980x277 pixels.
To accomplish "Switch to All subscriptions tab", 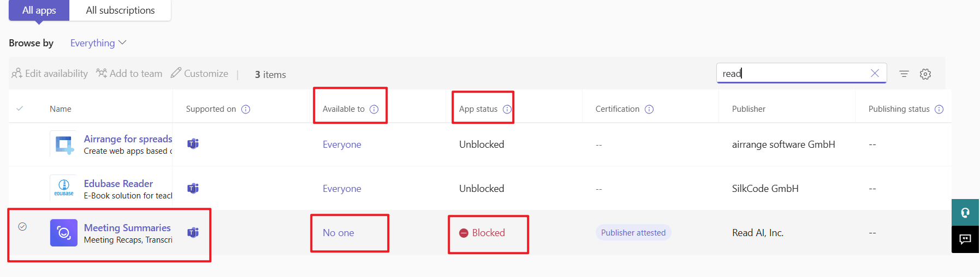I will (120, 10).
